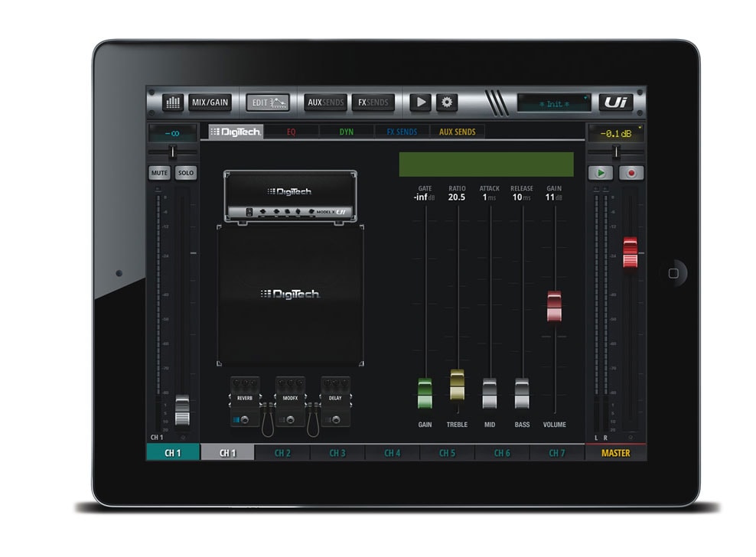Click the CH 1 level fader knob
The width and height of the screenshot is (756, 557).
click(182, 410)
